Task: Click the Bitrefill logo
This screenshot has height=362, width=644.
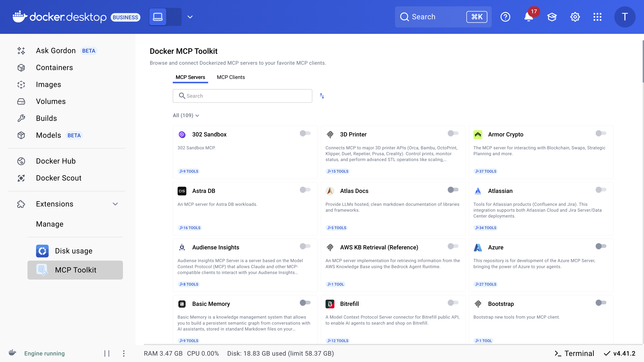Action: pyautogui.click(x=330, y=304)
